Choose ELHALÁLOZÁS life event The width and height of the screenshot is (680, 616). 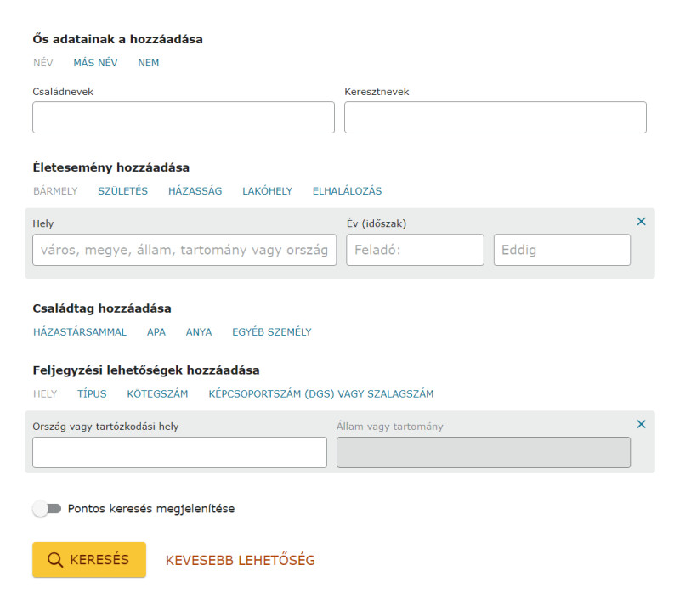(347, 191)
